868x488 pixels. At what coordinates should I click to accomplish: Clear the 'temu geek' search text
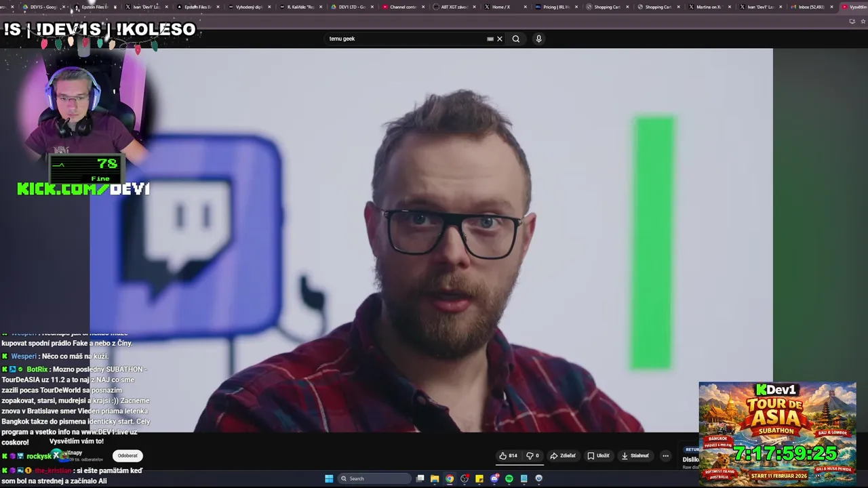coord(500,39)
